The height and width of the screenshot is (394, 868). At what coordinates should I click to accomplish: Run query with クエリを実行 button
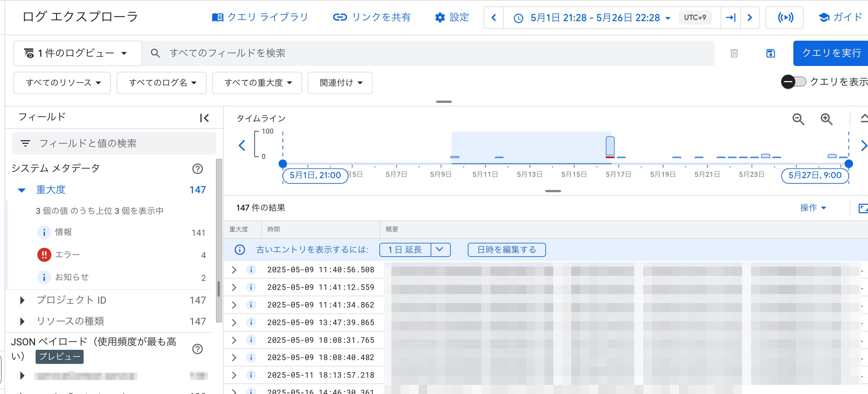pyautogui.click(x=831, y=53)
